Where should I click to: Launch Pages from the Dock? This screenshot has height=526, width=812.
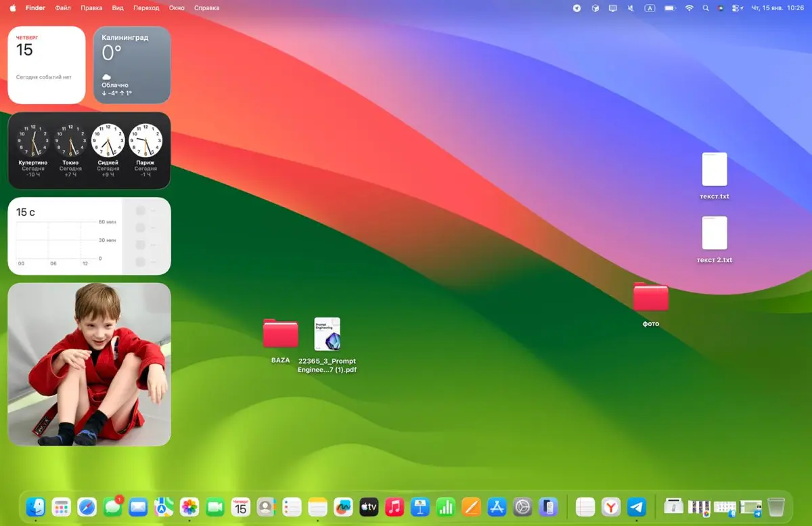pos(471,506)
